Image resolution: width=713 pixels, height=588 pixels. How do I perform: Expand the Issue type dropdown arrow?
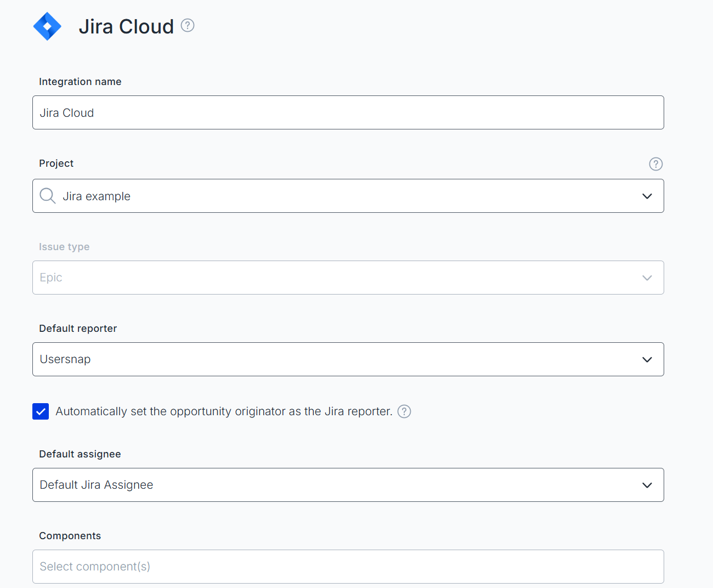(647, 278)
